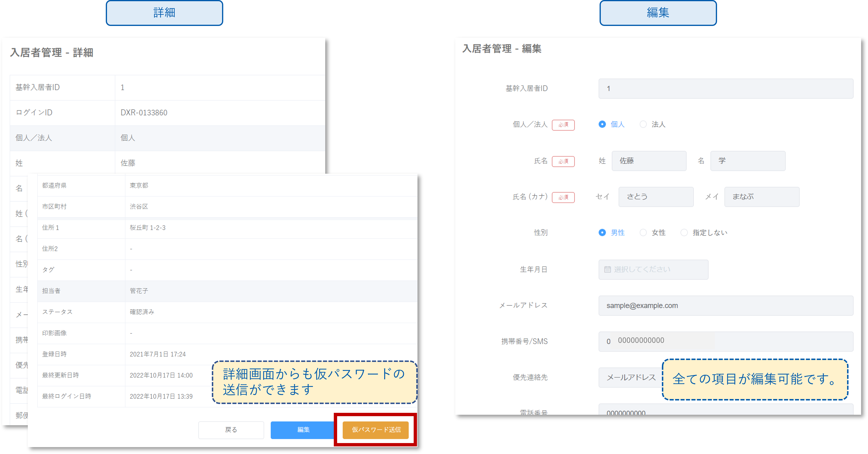Viewport: 868px width, 454px height.
Task: Select 指定しない gender option
Action: pyautogui.click(x=684, y=233)
